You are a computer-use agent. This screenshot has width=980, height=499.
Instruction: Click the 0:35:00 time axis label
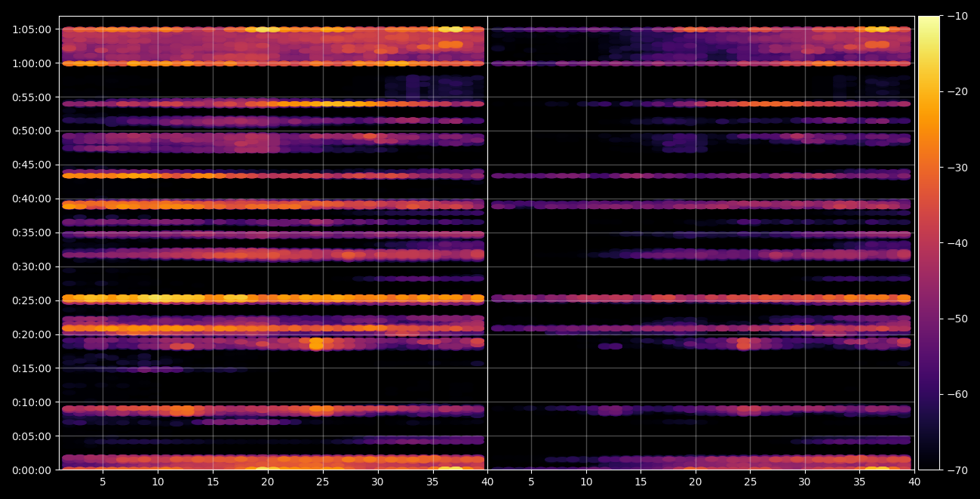click(32, 233)
